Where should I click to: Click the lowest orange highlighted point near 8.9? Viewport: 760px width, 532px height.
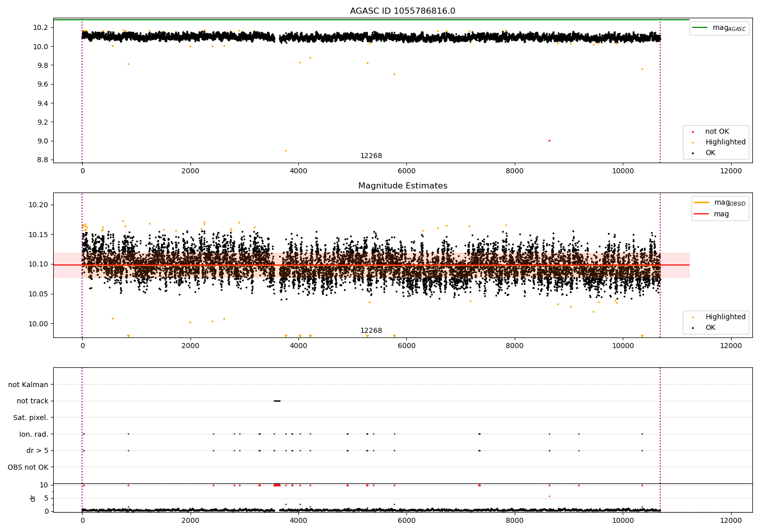click(x=286, y=150)
